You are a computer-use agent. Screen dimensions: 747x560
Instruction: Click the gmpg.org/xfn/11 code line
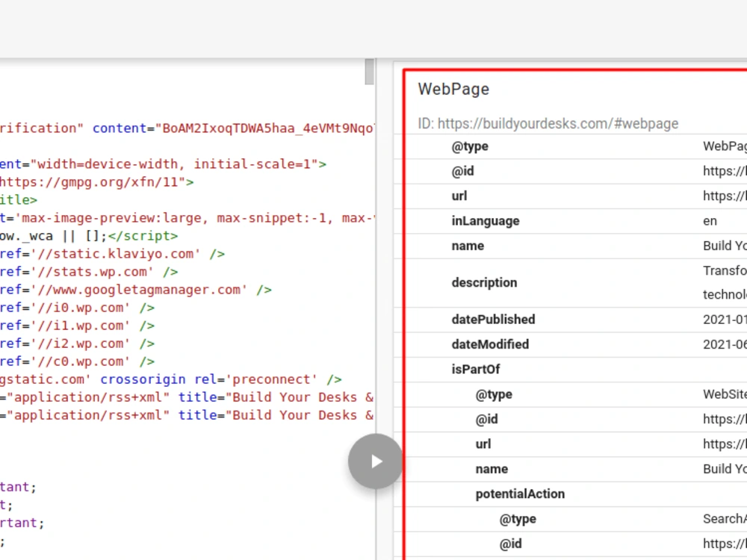coord(96,182)
